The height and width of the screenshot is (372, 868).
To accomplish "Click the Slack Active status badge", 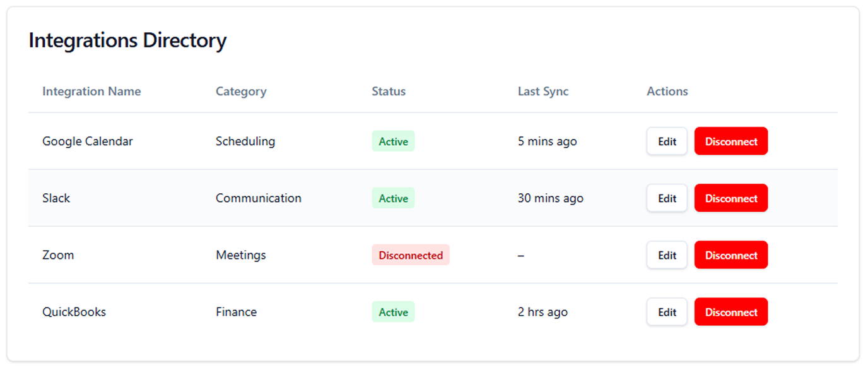I will point(393,198).
